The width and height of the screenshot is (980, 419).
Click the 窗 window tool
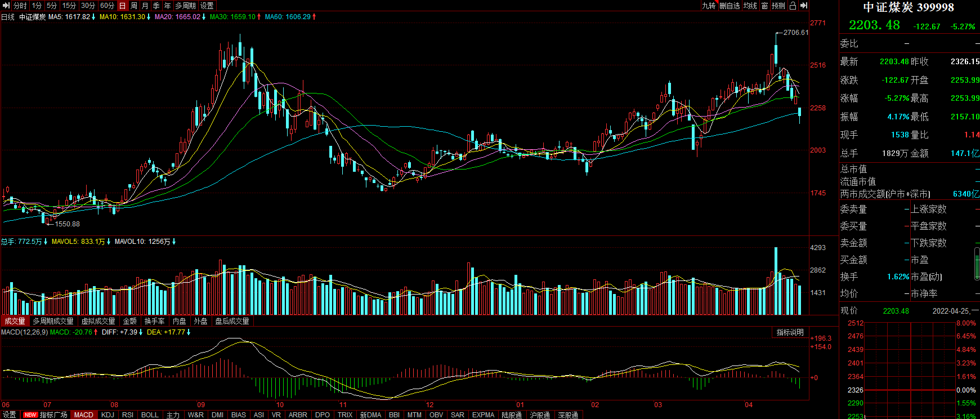pyautogui.click(x=764, y=6)
